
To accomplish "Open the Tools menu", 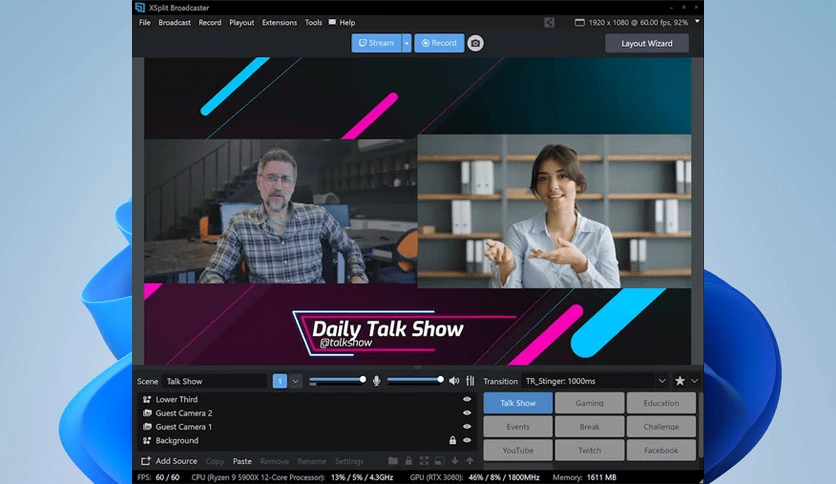I will pyautogui.click(x=314, y=22).
